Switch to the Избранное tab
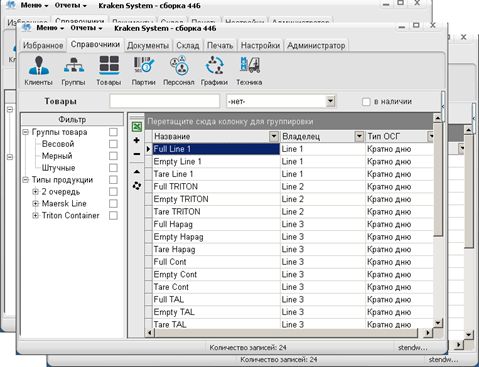Screen dimensions: 479x367 [43, 46]
